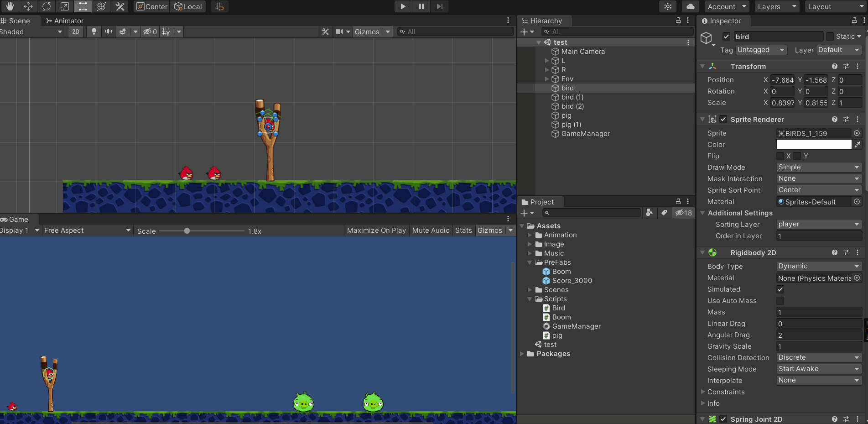Lock the Hierarchy panel
This screenshot has width=868, height=424.
coord(678,21)
